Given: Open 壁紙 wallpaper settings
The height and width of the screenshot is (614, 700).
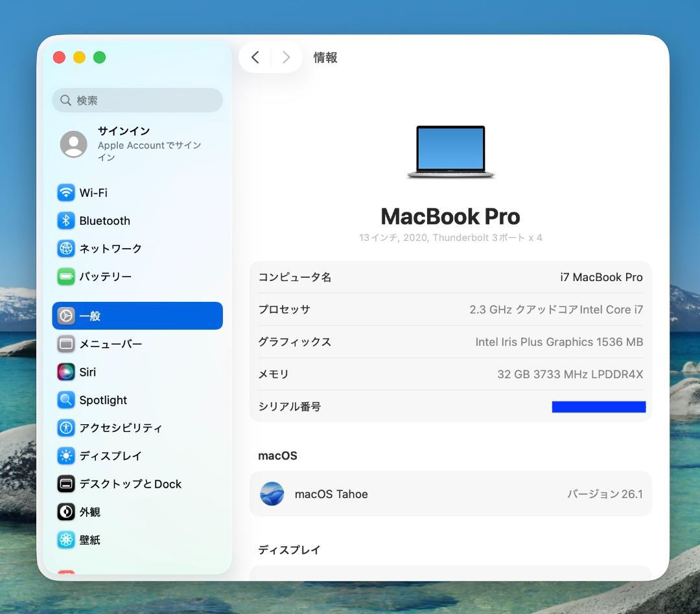Looking at the screenshot, I should pos(89,540).
